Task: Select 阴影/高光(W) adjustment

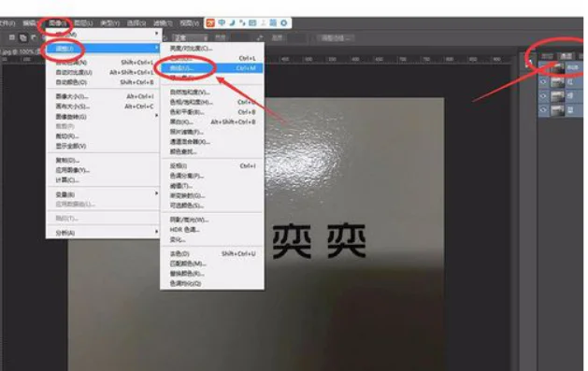Action: pos(212,220)
